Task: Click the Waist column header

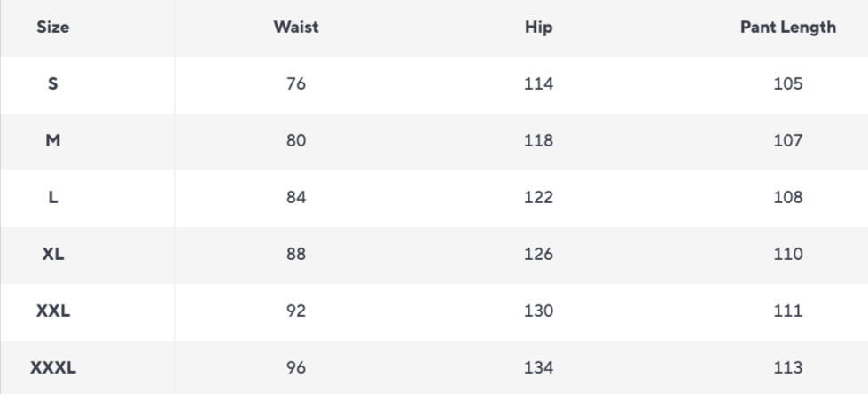Action: (x=296, y=28)
